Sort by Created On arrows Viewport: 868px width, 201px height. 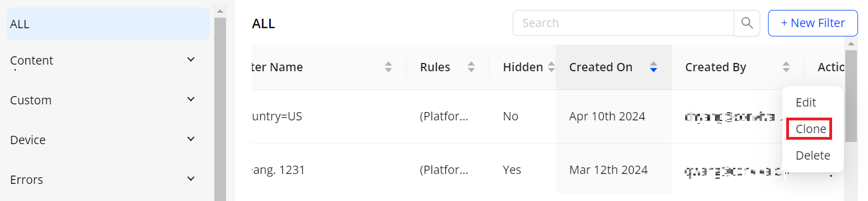pyautogui.click(x=654, y=67)
